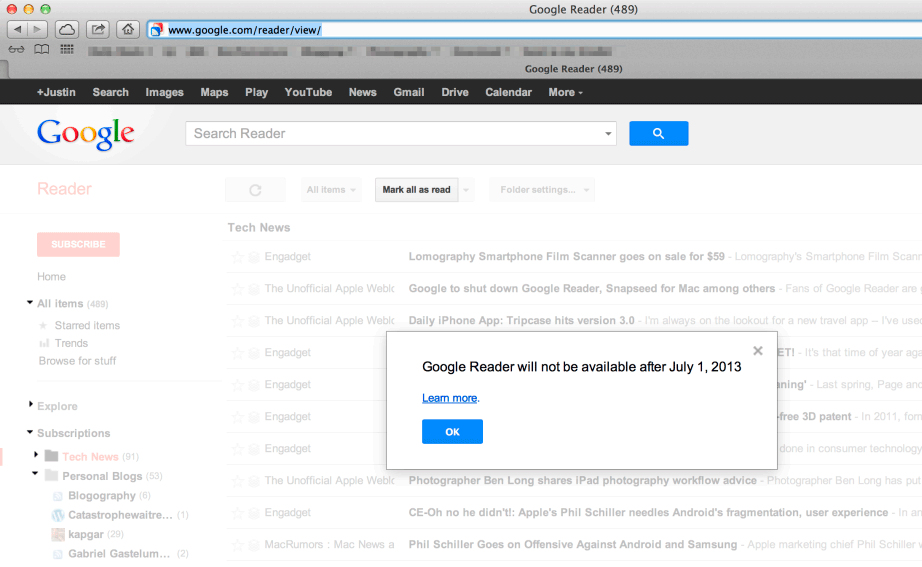Click the site favicon in address bar
Viewport: 922px width, 567px height.
tap(156, 30)
